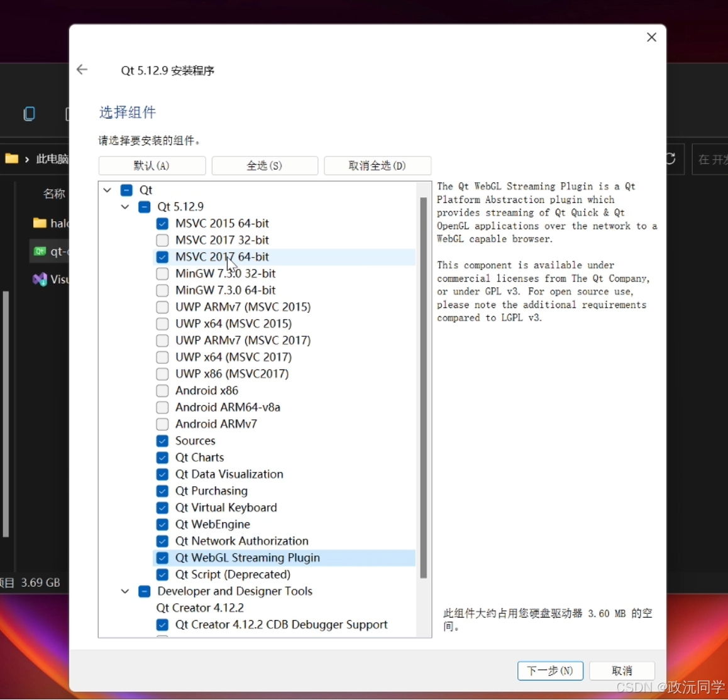Click the component tree vertical scrollbar
The width and height of the screenshot is (728, 700).
coord(424,388)
